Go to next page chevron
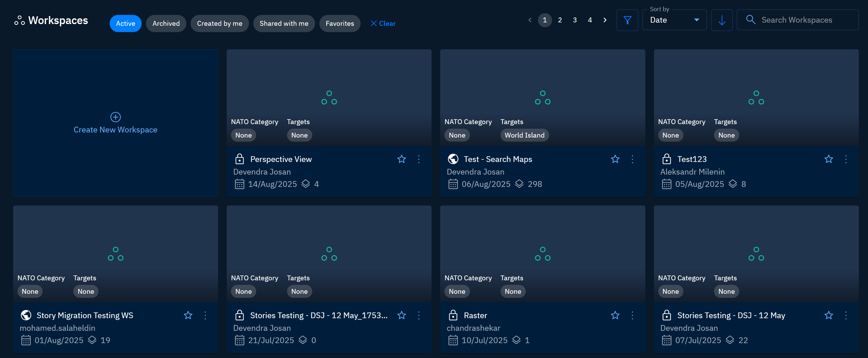This screenshot has width=868, height=358. point(605,20)
